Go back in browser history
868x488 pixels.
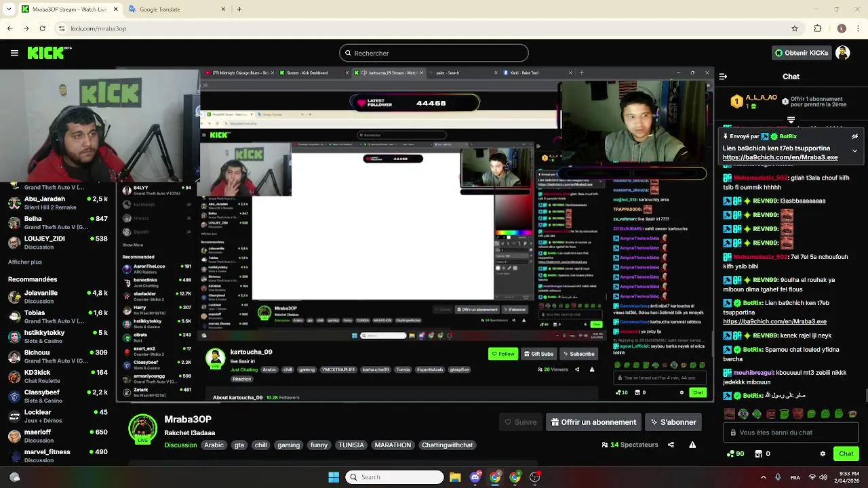coord(9,28)
